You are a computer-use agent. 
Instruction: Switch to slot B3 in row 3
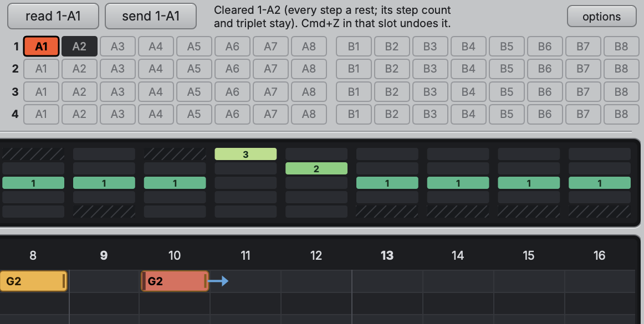pos(430,91)
